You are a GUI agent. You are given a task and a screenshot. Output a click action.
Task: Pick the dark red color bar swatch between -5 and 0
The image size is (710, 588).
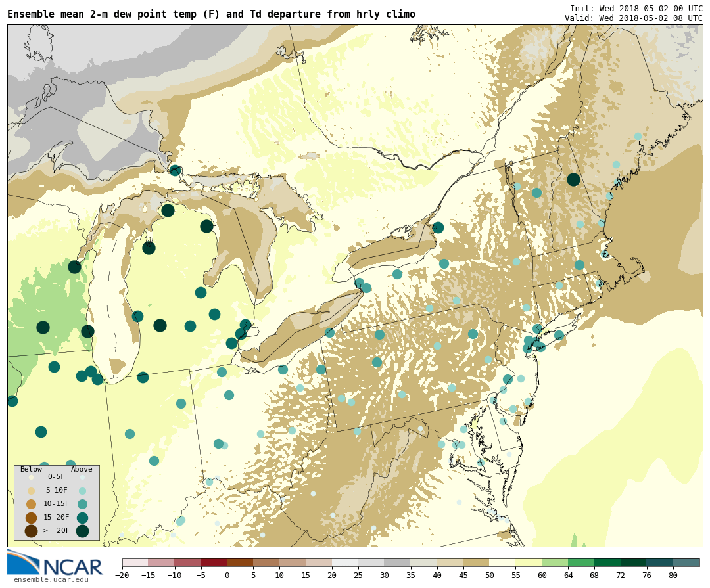pos(214,563)
